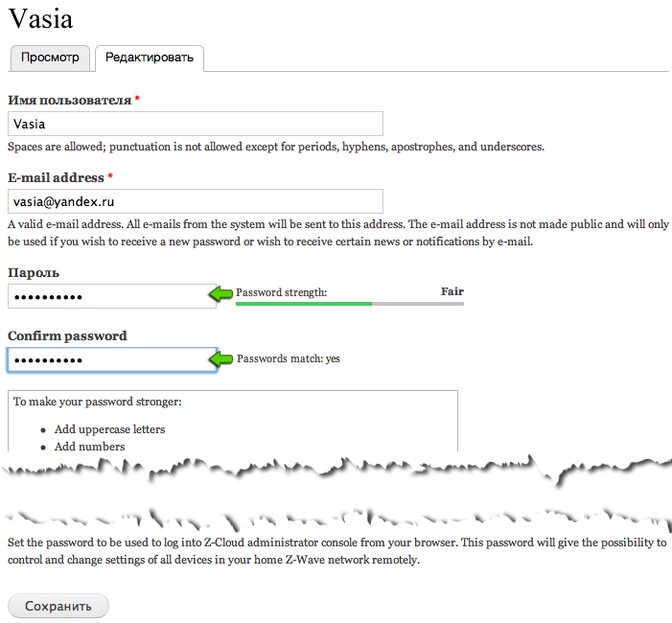672x623 pixels.
Task: Click the Add uppercase letters suggestion
Action: tap(109, 429)
